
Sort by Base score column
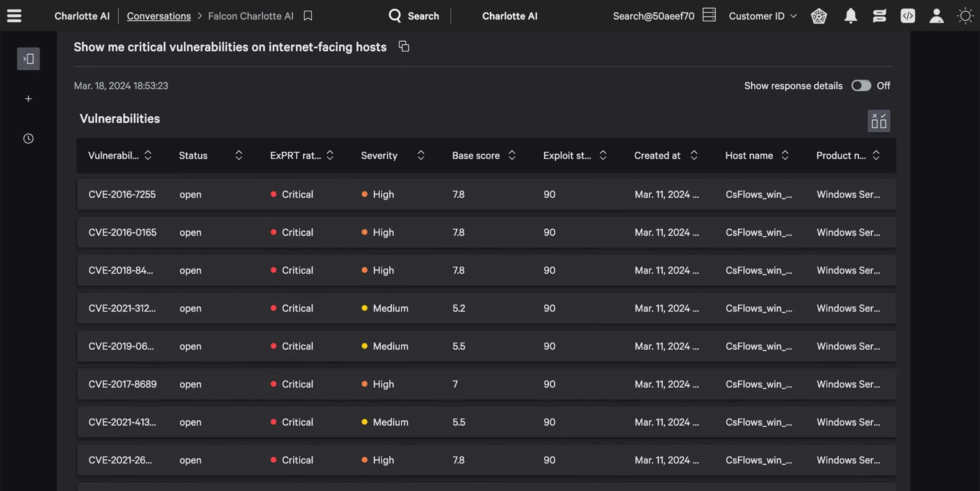(x=512, y=155)
